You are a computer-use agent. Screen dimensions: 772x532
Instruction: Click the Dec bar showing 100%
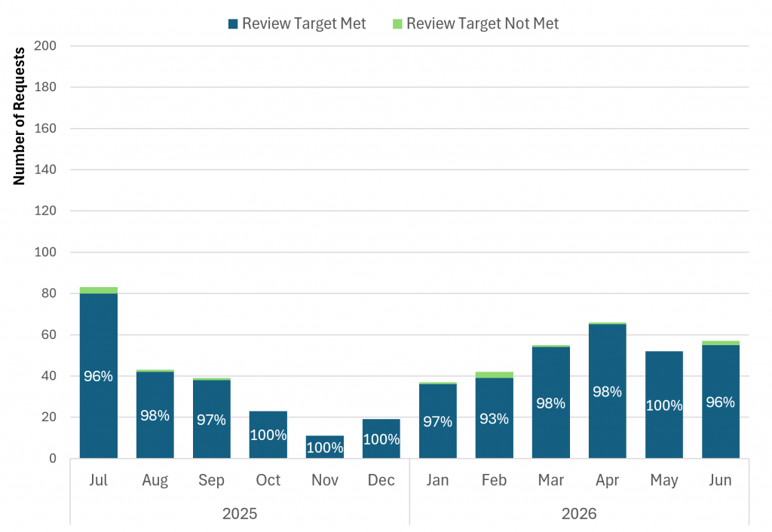tap(381, 439)
